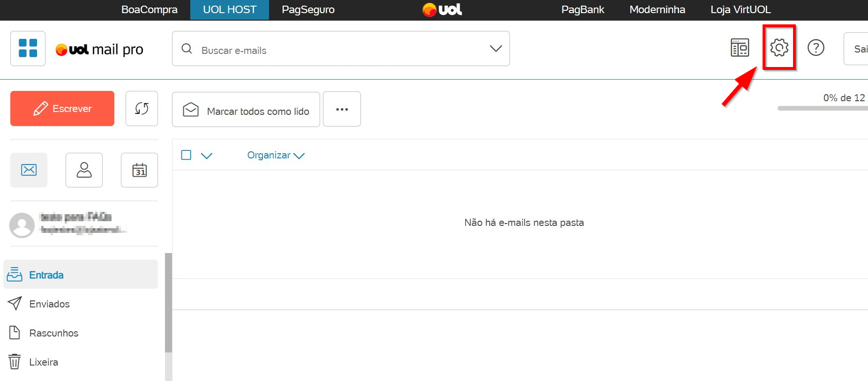Focus the Buscar e-mails field

point(341,49)
